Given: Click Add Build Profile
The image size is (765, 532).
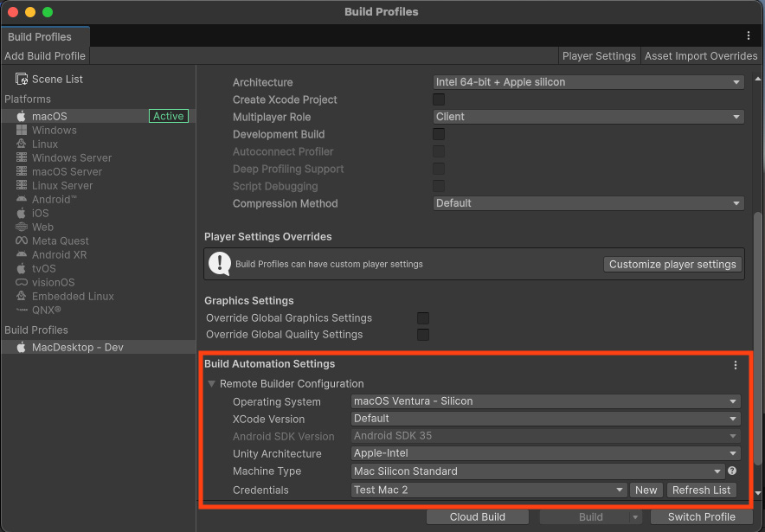Looking at the screenshot, I should point(45,56).
